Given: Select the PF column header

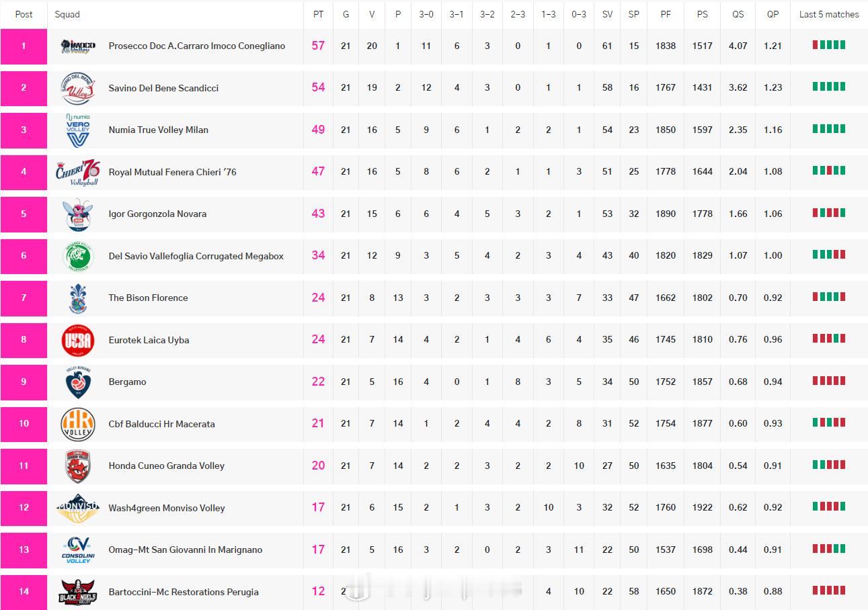Looking at the screenshot, I should click(666, 14).
